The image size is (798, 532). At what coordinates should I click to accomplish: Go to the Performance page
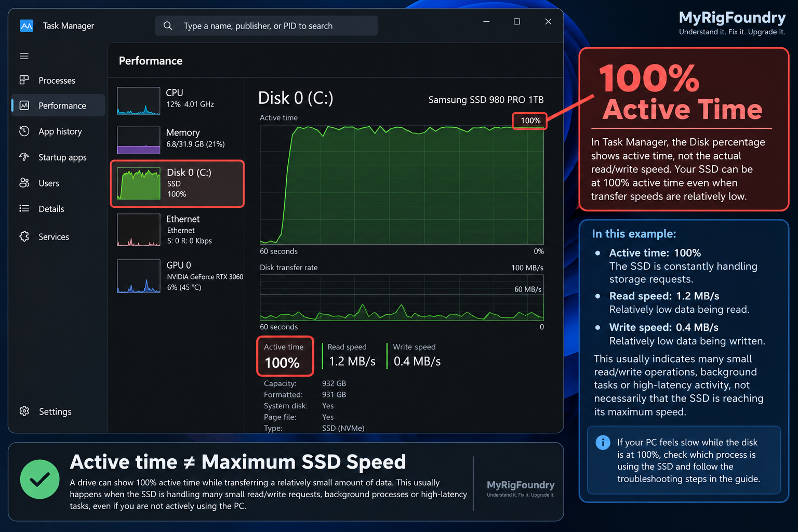[x=57, y=105]
